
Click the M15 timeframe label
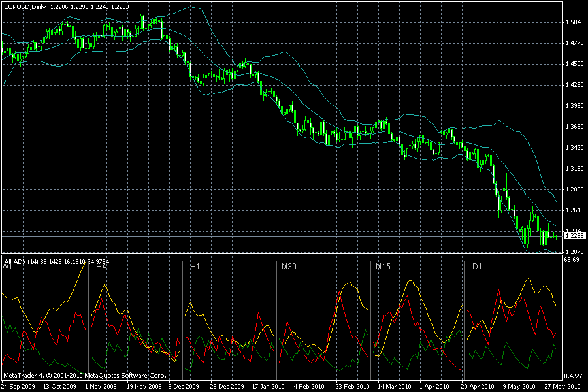(x=384, y=267)
